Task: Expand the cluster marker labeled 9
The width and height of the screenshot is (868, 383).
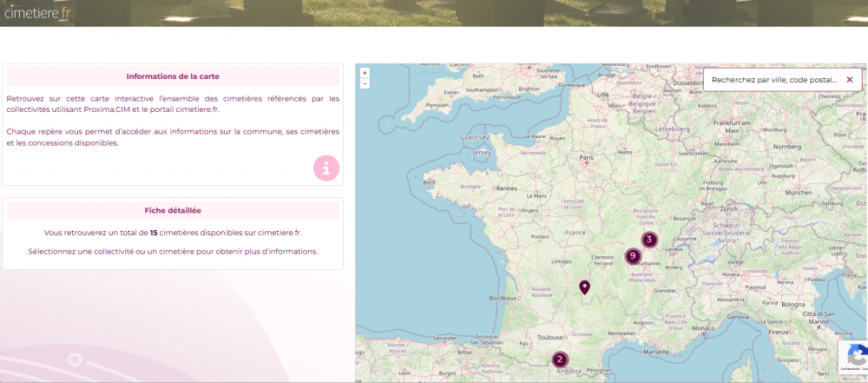Action: pos(633,256)
